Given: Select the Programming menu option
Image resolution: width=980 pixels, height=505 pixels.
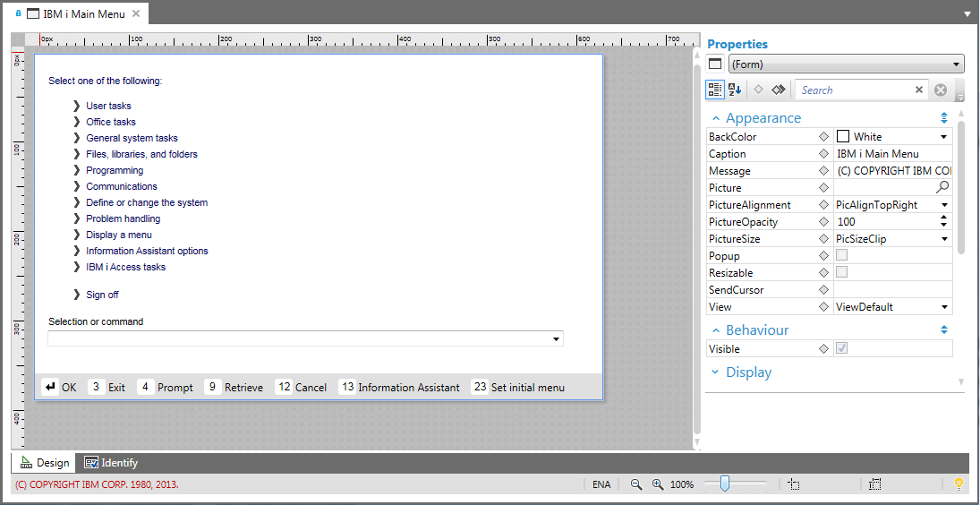Looking at the screenshot, I should [x=115, y=170].
